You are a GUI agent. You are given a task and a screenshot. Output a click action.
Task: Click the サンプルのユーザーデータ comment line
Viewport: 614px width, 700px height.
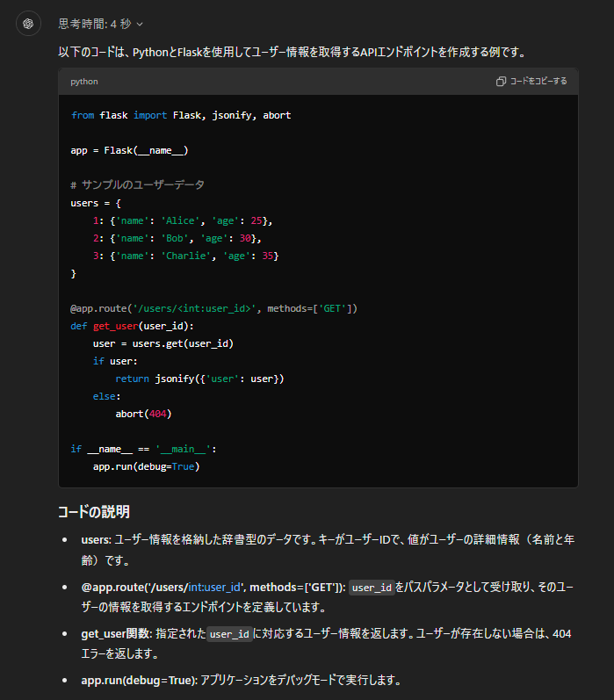tap(137, 185)
